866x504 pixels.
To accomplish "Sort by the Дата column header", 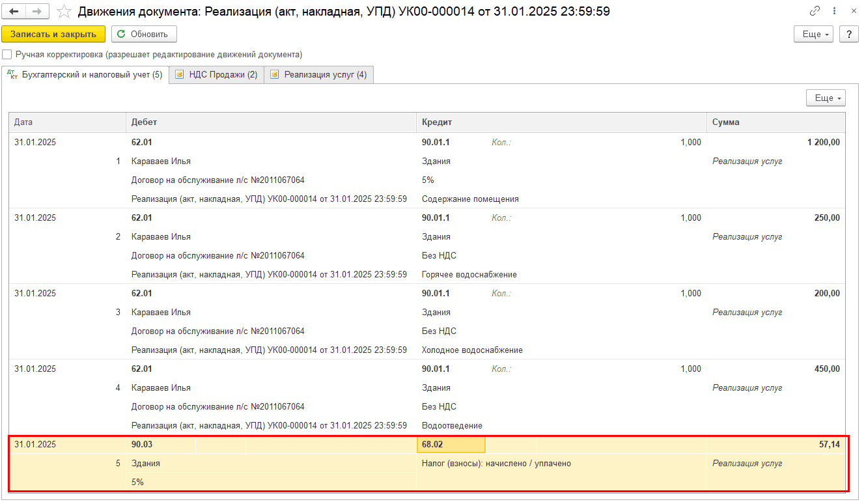I will click(66, 122).
